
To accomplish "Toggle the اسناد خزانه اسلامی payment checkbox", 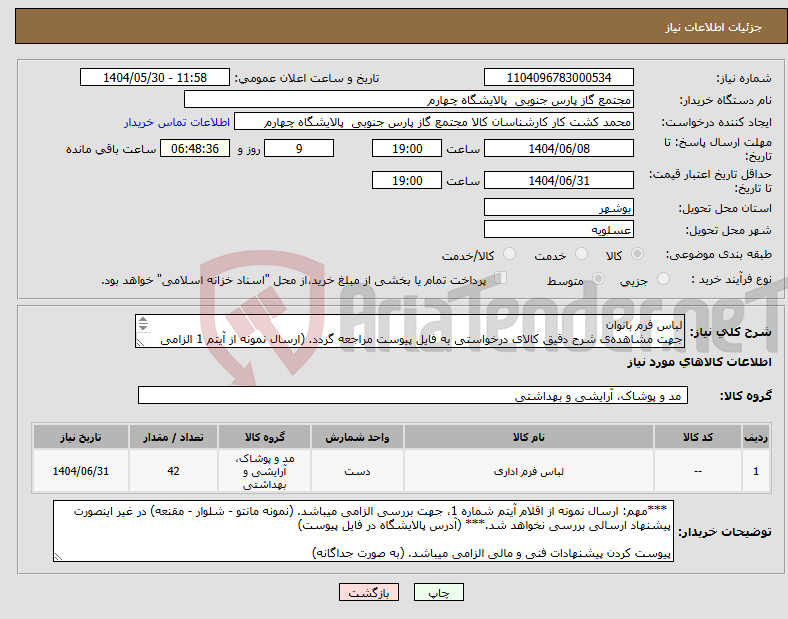I will (x=500, y=278).
